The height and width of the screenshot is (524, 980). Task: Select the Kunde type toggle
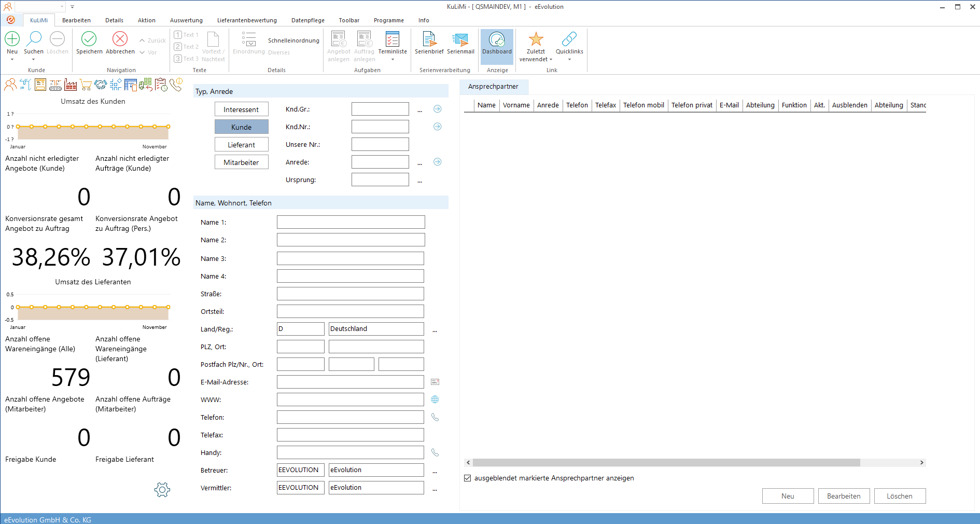(x=242, y=127)
